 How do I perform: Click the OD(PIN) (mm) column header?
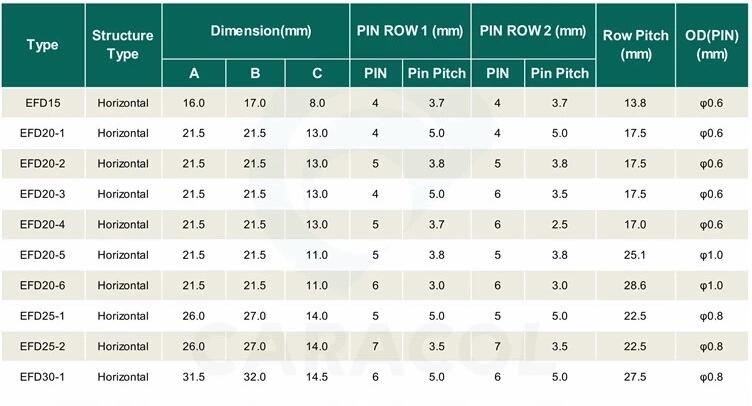(x=712, y=45)
